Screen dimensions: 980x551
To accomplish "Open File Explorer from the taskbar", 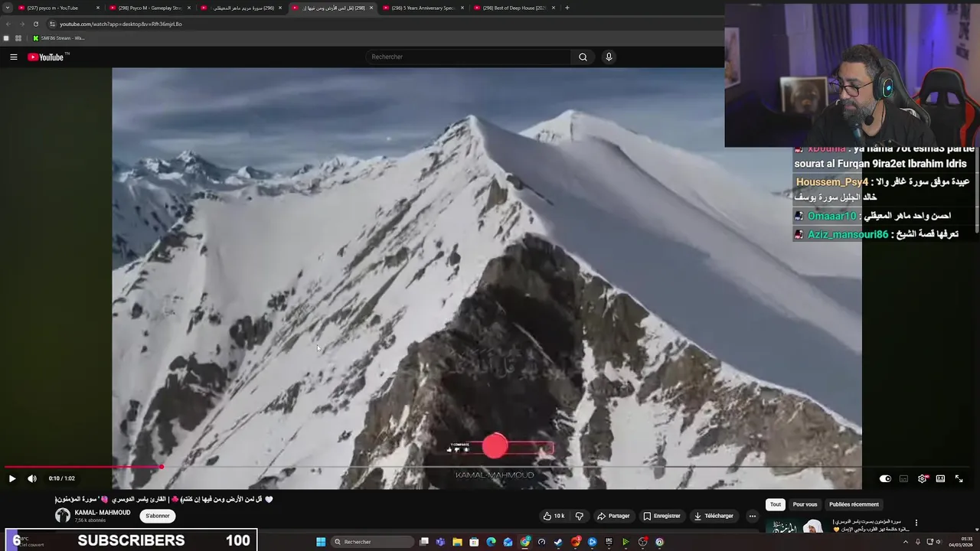I will (457, 542).
